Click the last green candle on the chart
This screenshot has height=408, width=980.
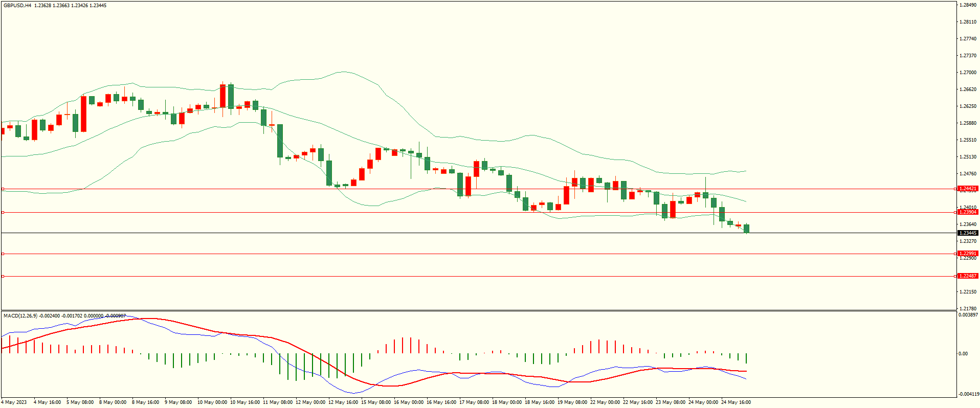coord(747,229)
